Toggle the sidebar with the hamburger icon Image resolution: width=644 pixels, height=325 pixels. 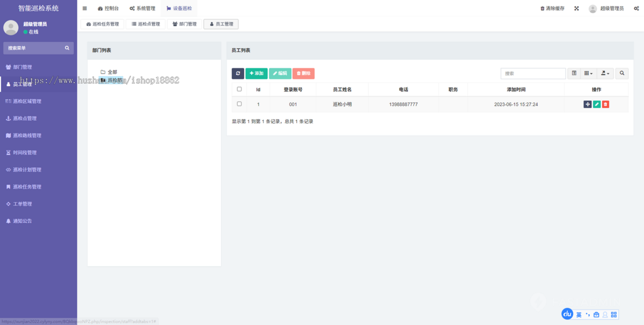(84, 9)
